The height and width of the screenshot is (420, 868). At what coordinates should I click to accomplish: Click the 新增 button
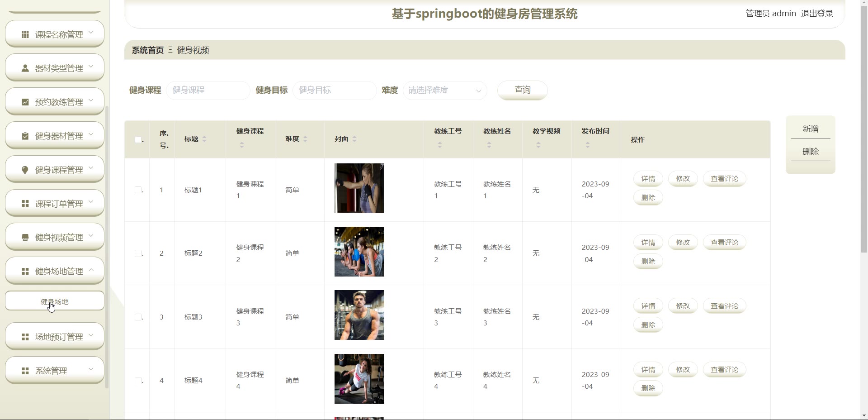(811, 129)
